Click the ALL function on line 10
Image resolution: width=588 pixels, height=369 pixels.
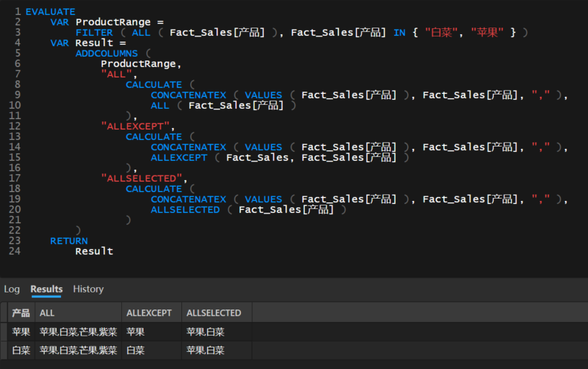click(160, 106)
